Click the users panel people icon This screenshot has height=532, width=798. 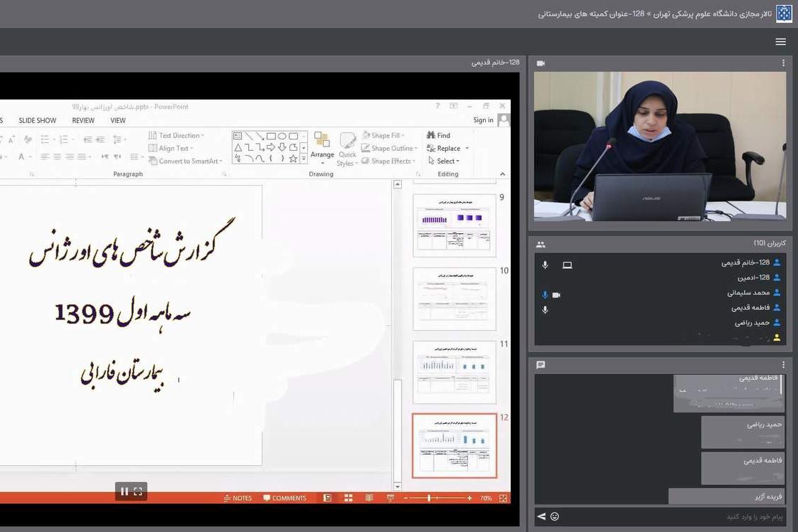[541, 244]
